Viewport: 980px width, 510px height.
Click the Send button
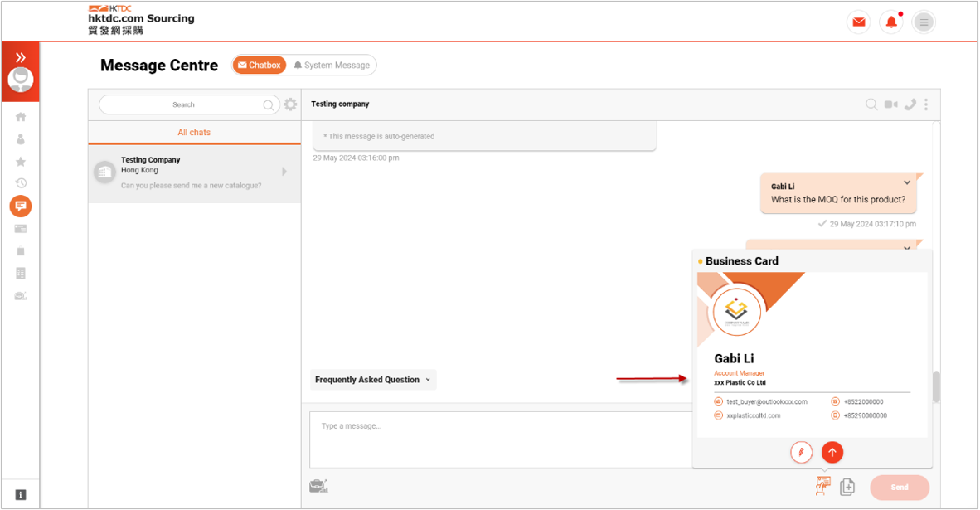coord(900,488)
